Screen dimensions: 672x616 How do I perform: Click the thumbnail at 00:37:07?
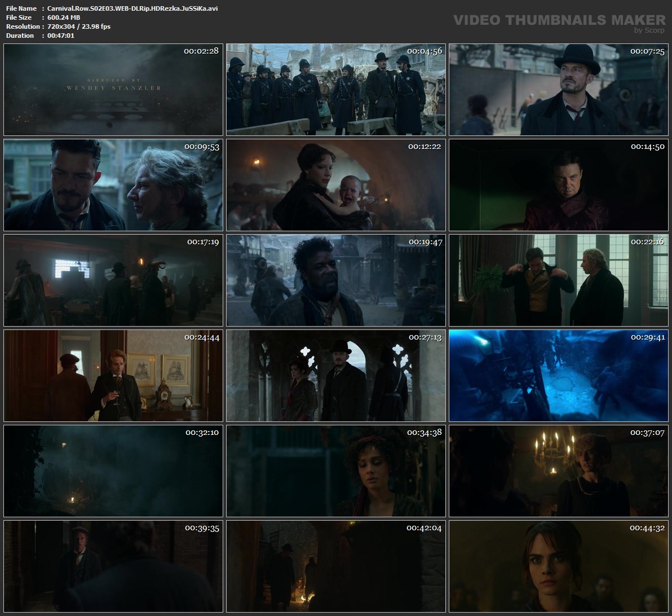click(559, 471)
